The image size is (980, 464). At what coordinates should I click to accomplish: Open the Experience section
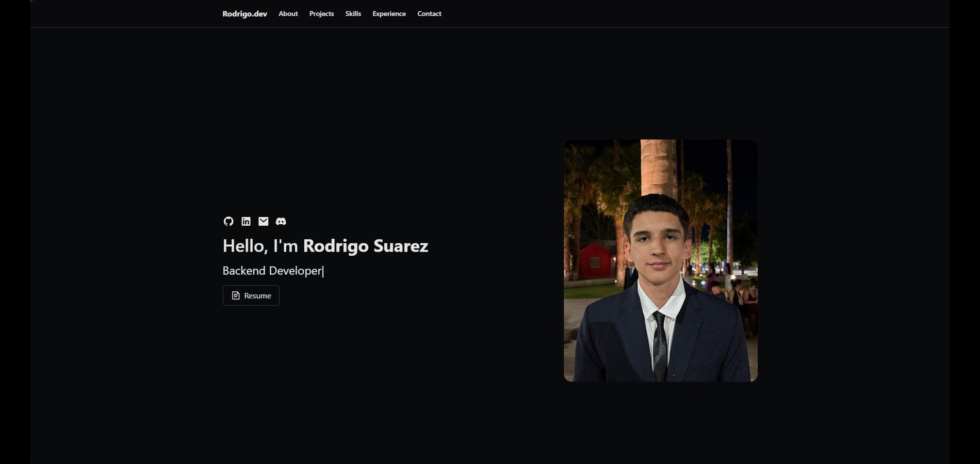point(389,13)
